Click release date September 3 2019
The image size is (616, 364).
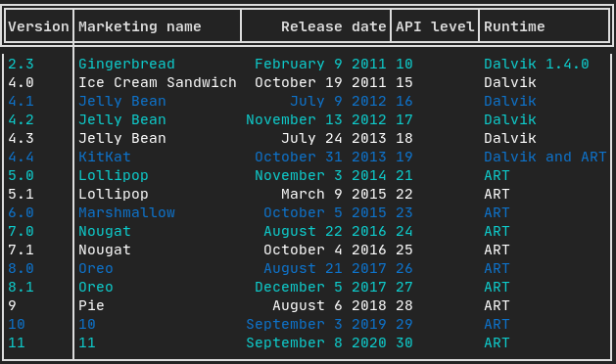(x=316, y=324)
